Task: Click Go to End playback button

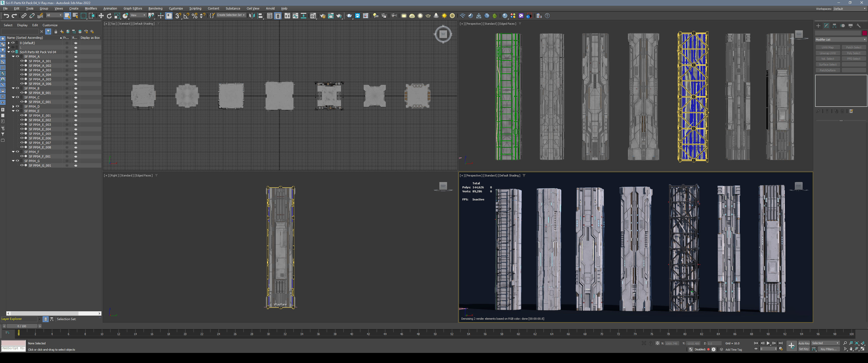Action: pyautogui.click(x=780, y=343)
